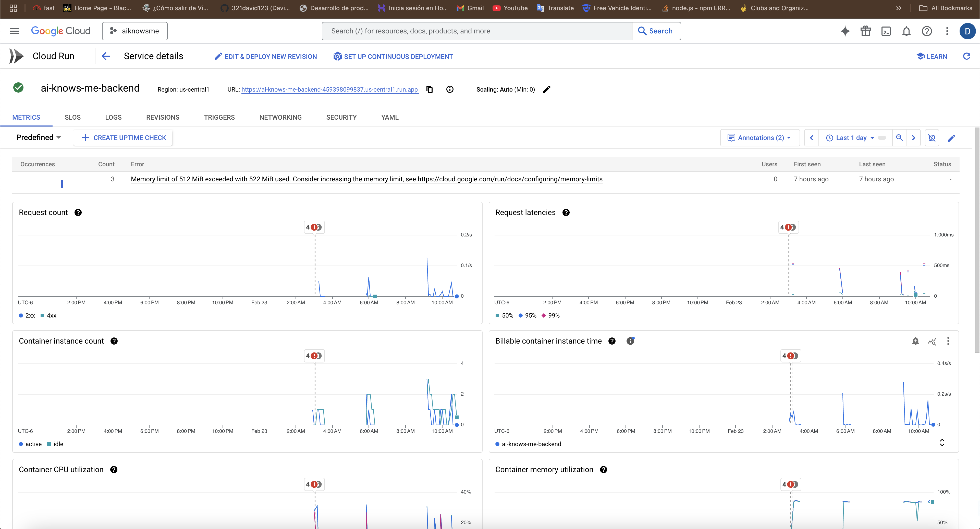980x529 pixels.
Task: Create alert bell on Billable container chart
Action: [x=916, y=341]
